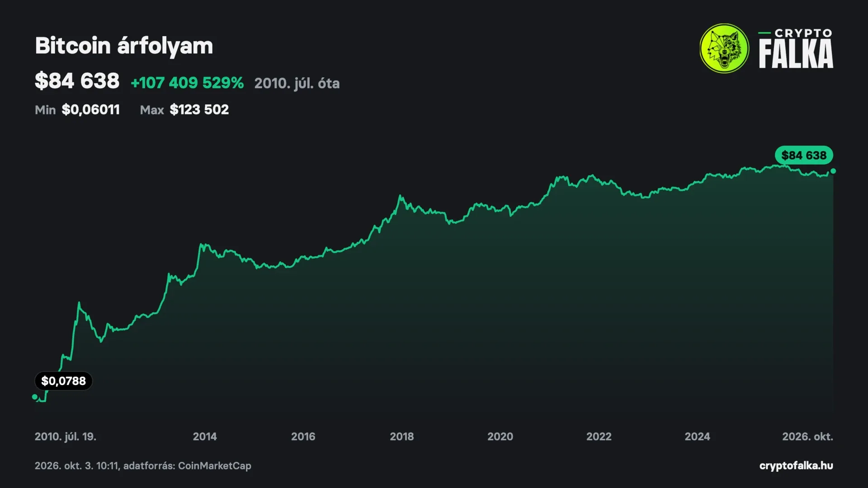Click the Crypto Falka wolf logo icon
868x488 pixels.
click(724, 48)
